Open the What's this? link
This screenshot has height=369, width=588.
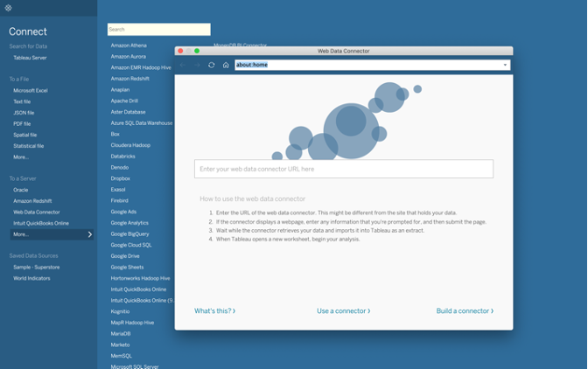pyautogui.click(x=215, y=311)
